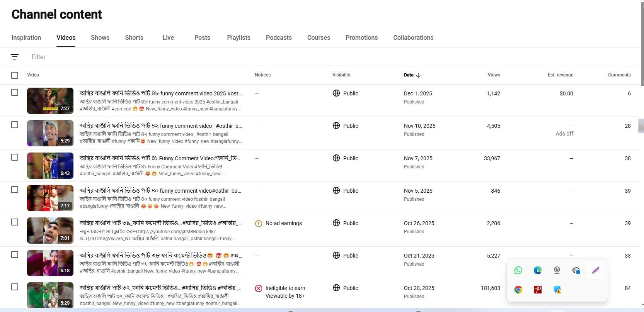Image resolution: width=644 pixels, height=312 pixels.
Task: Select checkbox for পার্ট ৪১ video
Action: tap(15, 157)
